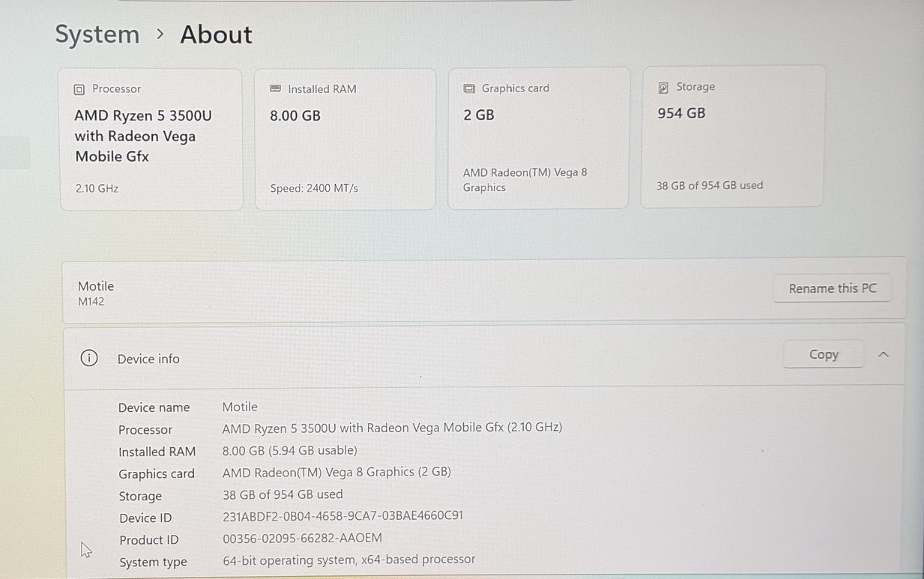Click 38 GB of 954 GB used row value
Screen dimensions: 924x579
pyautogui.click(x=283, y=494)
